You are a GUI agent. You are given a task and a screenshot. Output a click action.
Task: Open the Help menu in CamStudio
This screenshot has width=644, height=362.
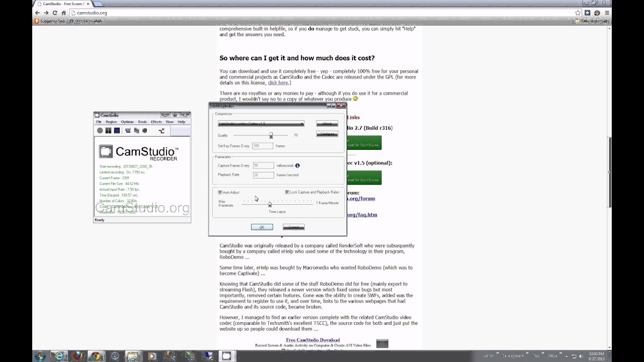pyautogui.click(x=181, y=122)
